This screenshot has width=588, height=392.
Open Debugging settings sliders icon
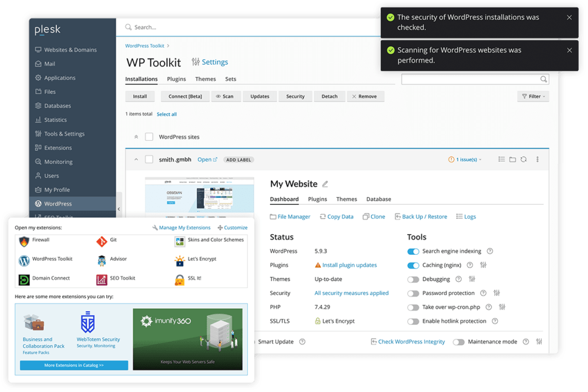click(x=472, y=279)
